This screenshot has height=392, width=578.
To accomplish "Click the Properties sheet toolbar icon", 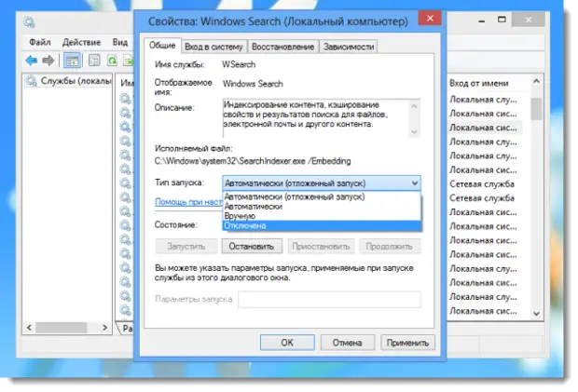I will 94,61.
